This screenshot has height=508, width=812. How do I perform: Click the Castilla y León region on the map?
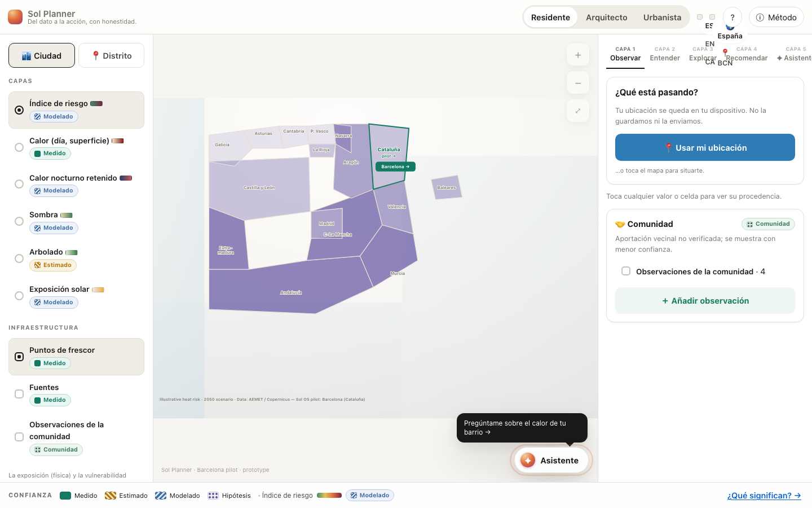point(259,188)
